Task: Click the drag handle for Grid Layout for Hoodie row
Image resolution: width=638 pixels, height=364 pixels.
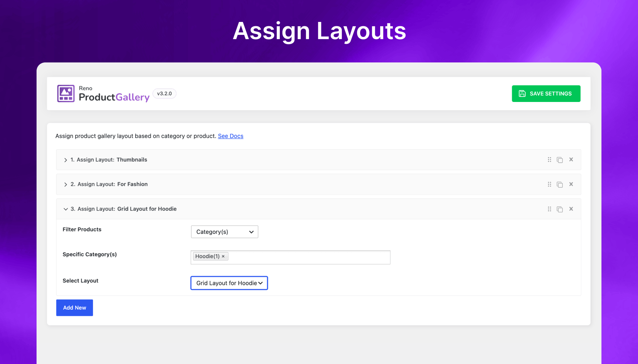Action: pos(549,209)
